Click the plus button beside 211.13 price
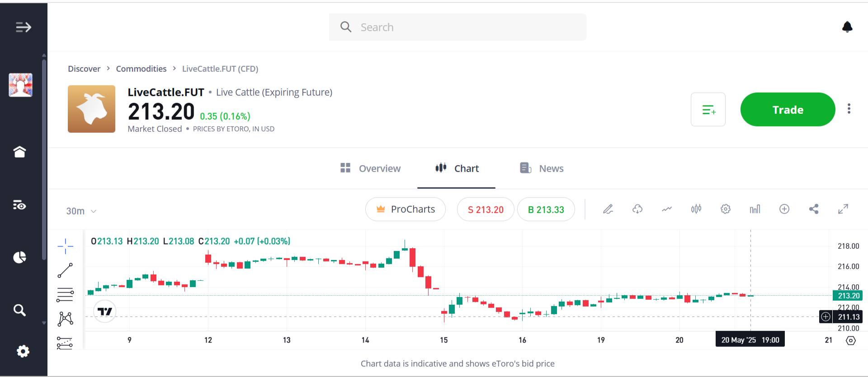 click(x=826, y=316)
